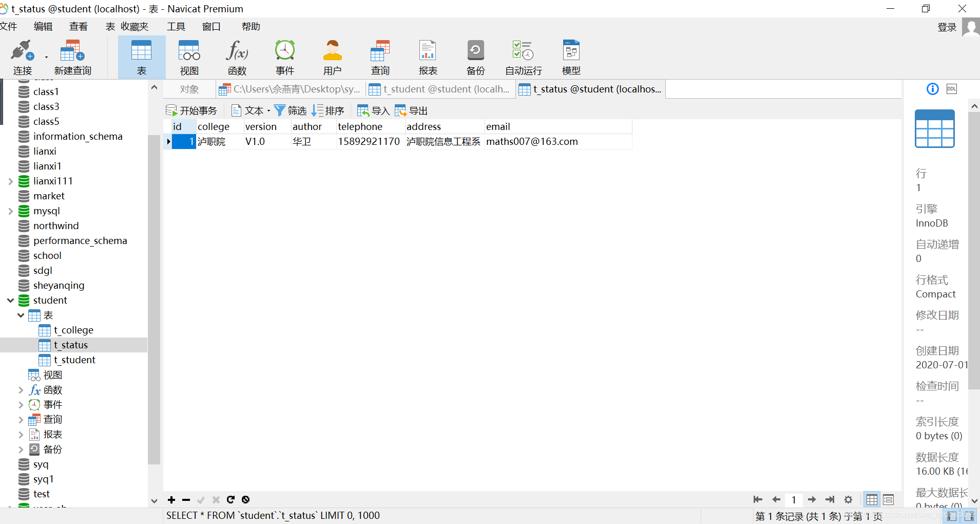Switch to form view
The height and width of the screenshot is (524, 980).
pyautogui.click(x=889, y=499)
